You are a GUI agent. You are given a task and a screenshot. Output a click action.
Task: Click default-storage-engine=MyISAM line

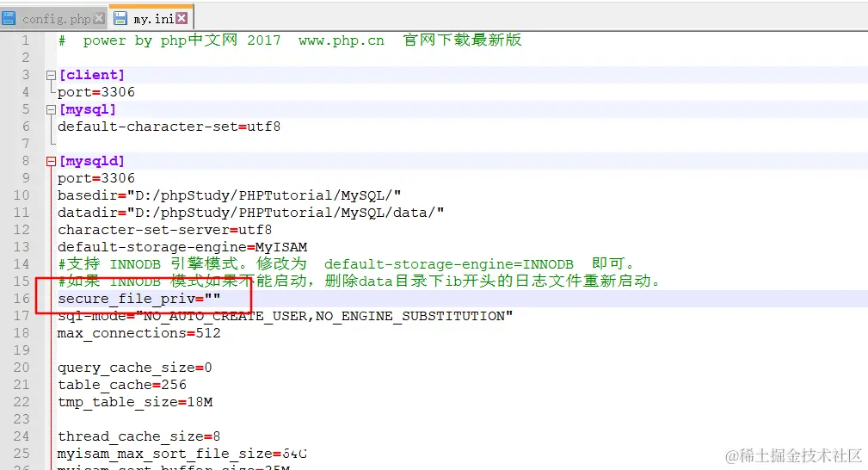click(x=182, y=247)
